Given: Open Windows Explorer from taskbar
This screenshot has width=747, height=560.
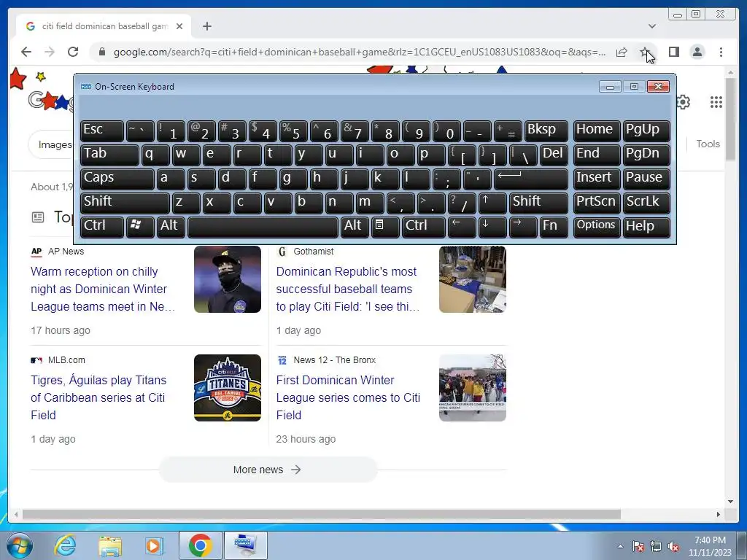Looking at the screenshot, I should tap(110, 545).
